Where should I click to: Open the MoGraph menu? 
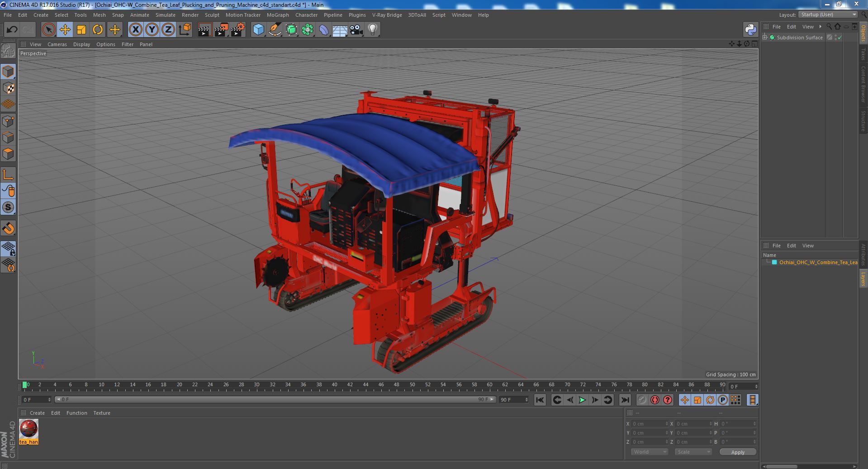tap(278, 15)
